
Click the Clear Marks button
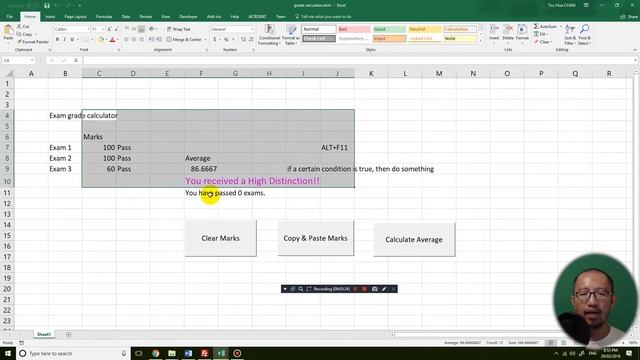coord(220,238)
